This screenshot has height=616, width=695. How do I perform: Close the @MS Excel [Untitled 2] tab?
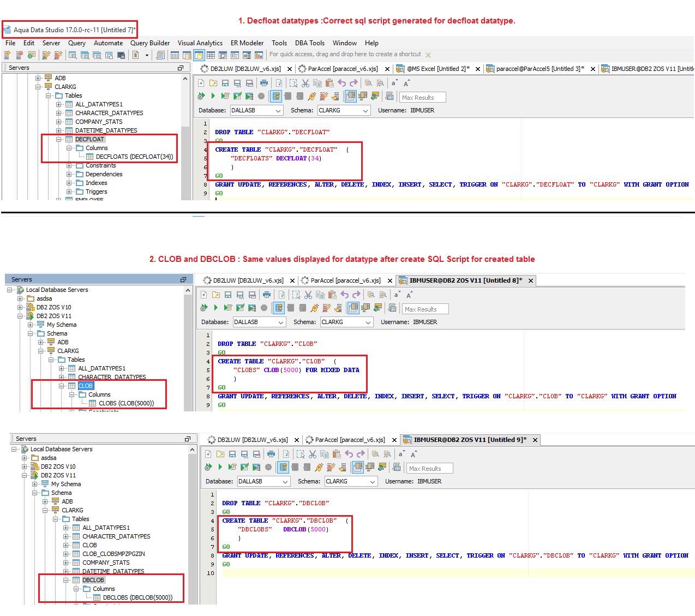pos(478,69)
